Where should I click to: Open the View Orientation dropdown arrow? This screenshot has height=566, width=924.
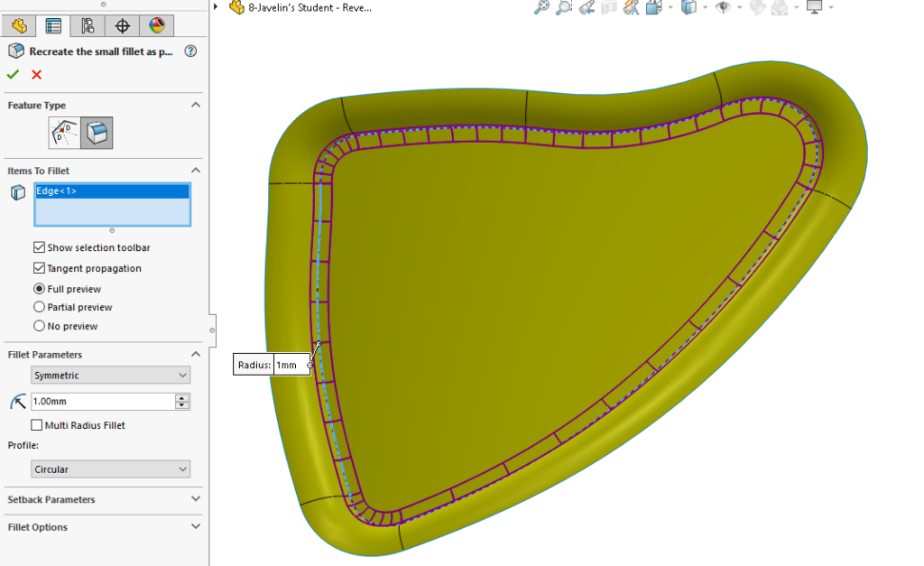click(670, 7)
